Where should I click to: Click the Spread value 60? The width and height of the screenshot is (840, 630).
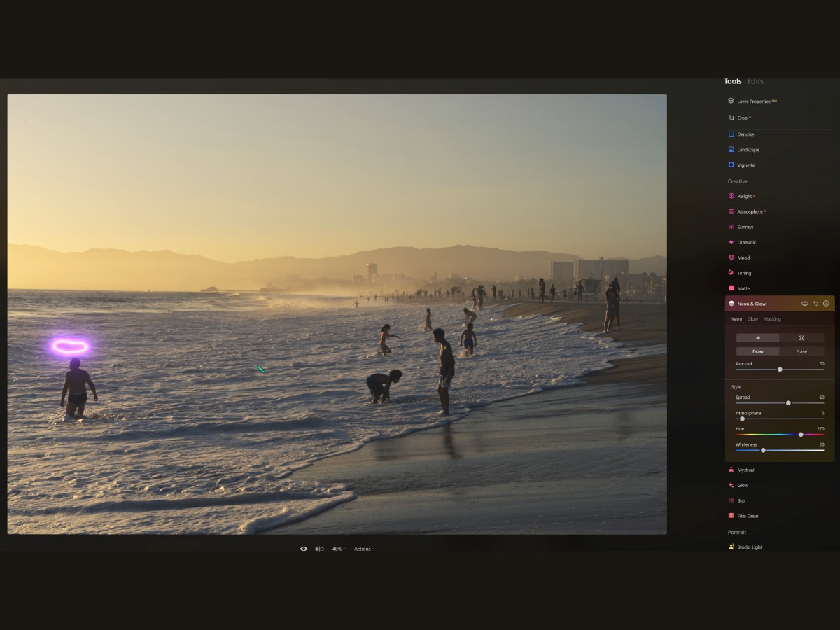(x=822, y=397)
